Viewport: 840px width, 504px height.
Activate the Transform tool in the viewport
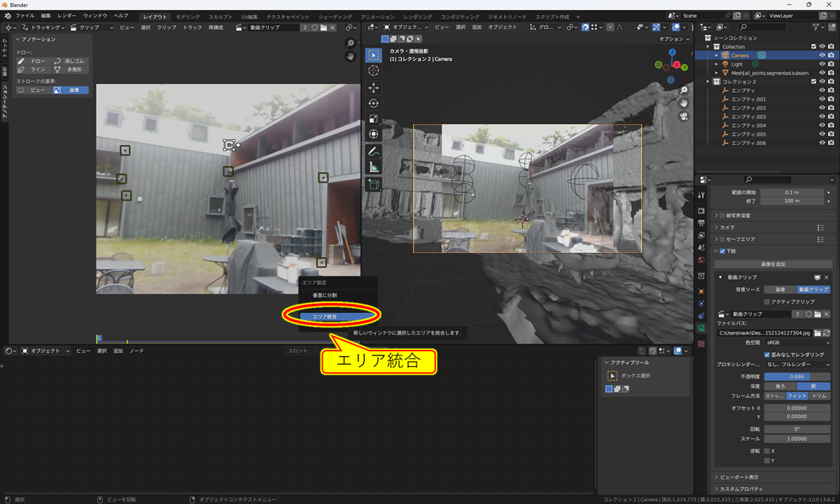(374, 134)
